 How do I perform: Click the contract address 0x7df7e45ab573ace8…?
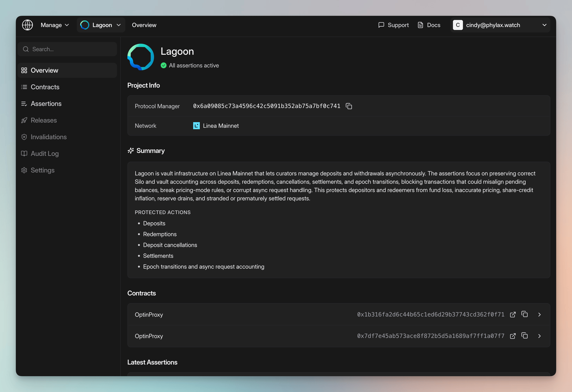coord(431,336)
